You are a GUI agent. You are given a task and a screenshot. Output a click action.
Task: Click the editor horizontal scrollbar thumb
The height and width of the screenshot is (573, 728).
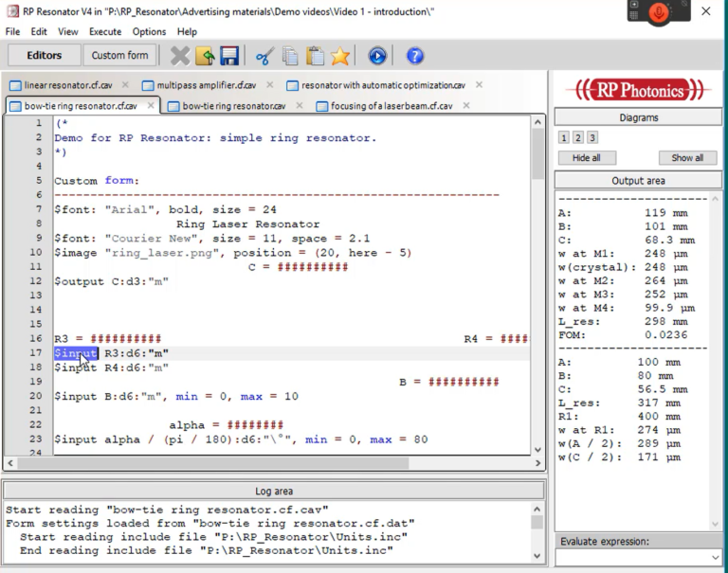pyautogui.click(x=213, y=463)
